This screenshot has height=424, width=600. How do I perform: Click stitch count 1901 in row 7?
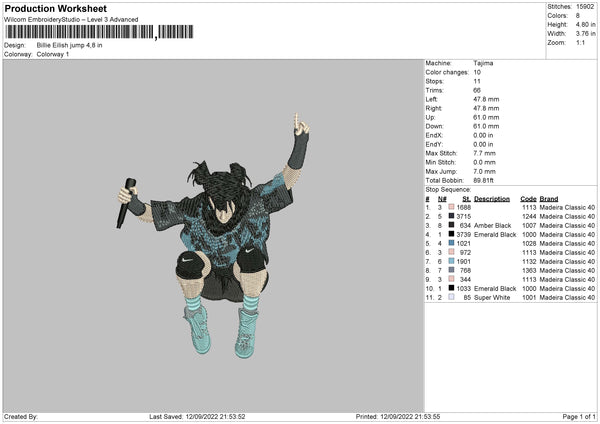point(464,261)
